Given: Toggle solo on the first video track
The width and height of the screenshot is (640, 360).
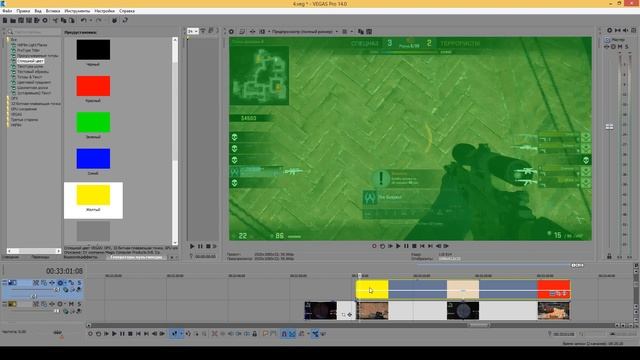Looking at the screenshot, I should (x=79, y=282).
